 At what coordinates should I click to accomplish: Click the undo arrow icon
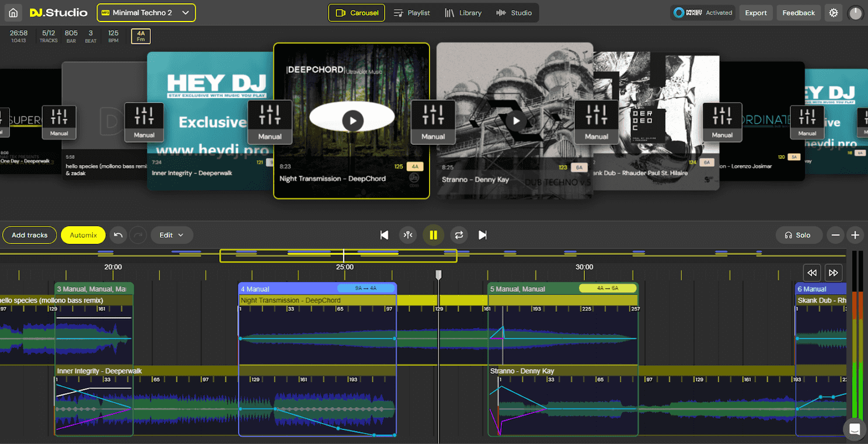[118, 235]
